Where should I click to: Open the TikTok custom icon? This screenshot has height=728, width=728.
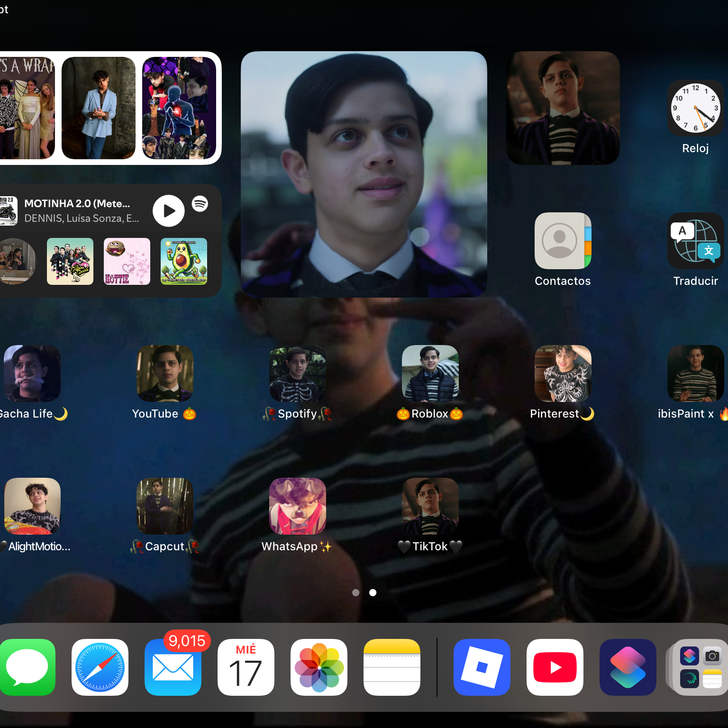pyautogui.click(x=430, y=506)
